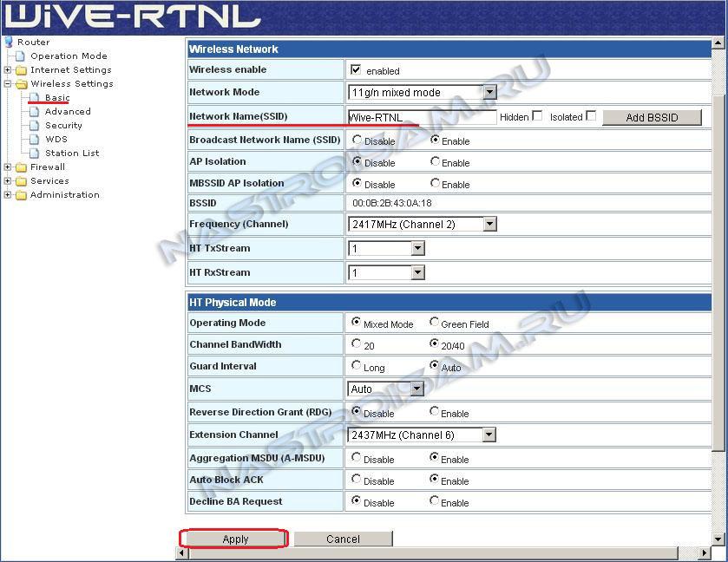Click the Firewall folder icon

pos(21,167)
